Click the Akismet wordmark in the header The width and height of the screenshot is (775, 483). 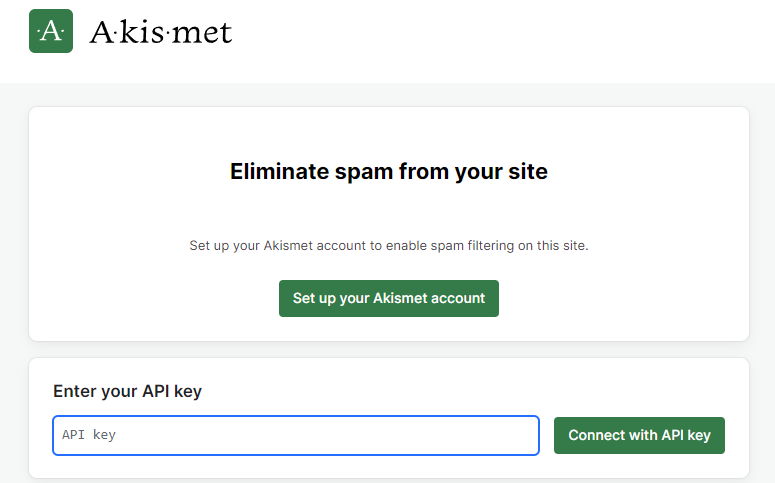coord(160,32)
